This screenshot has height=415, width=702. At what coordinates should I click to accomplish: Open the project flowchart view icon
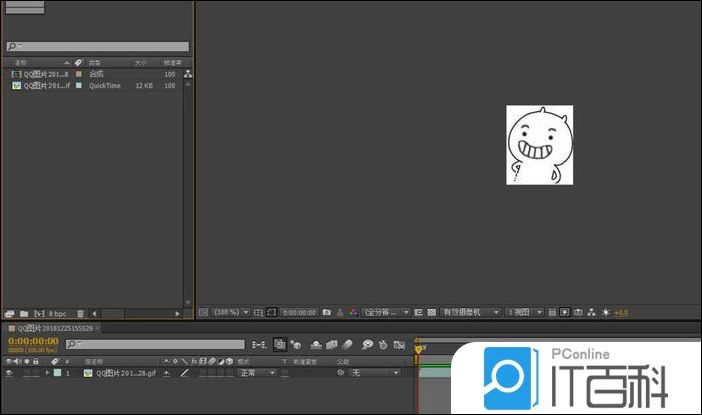(187, 74)
